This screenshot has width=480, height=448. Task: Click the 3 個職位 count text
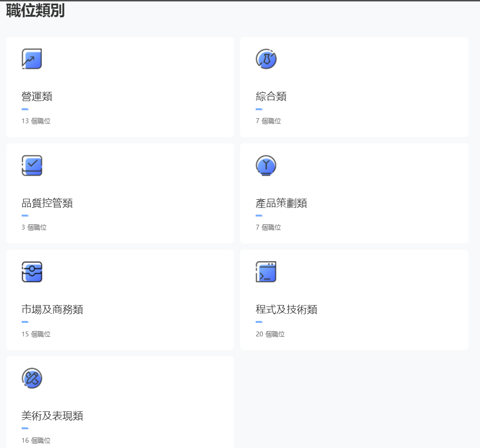(x=34, y=227)
